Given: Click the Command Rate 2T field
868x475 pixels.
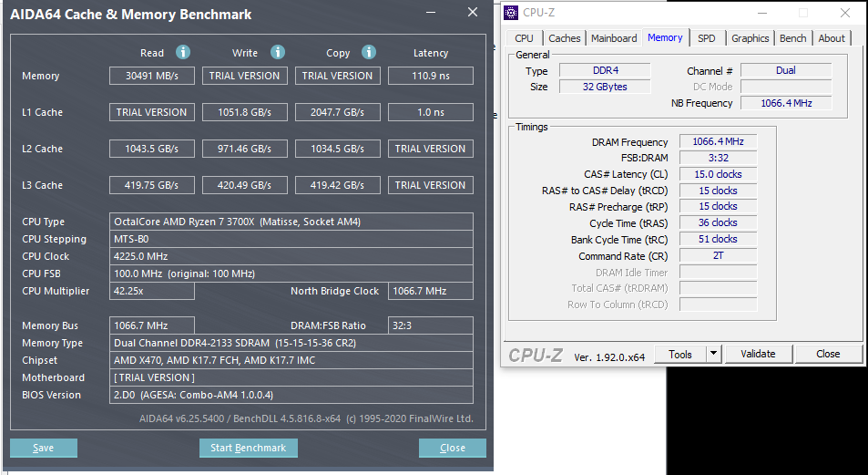Looking at the screenshot, I should click(x=718, y=255).
